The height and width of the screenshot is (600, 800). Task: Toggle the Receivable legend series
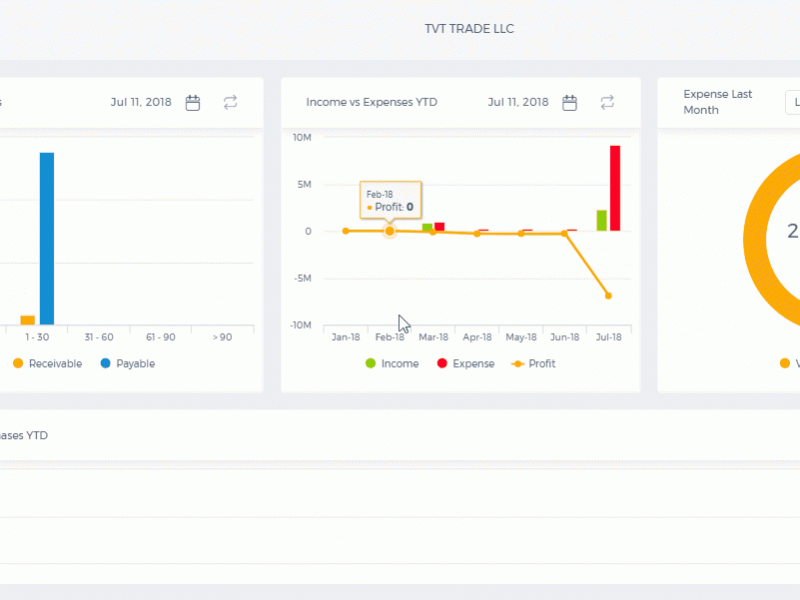coord(47,363)
